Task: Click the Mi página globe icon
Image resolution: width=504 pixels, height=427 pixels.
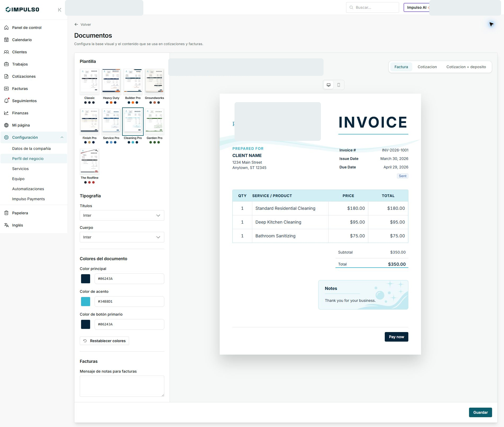Action: pyautogui.click(x=6, y=125)
